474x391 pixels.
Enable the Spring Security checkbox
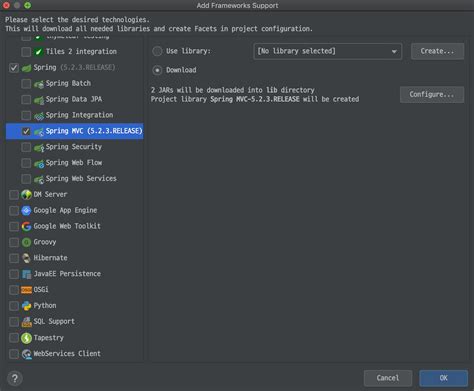pyautogui.click(x=26, y=147)
